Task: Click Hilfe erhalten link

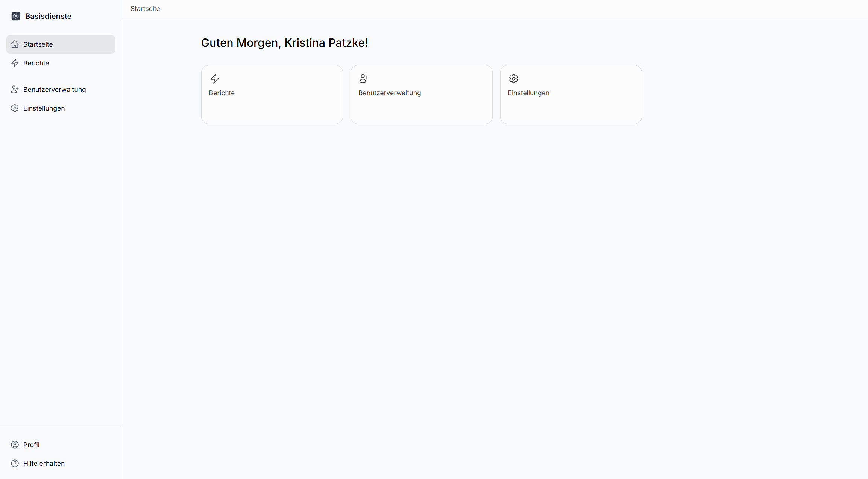Action: click(x=44, y=464)
